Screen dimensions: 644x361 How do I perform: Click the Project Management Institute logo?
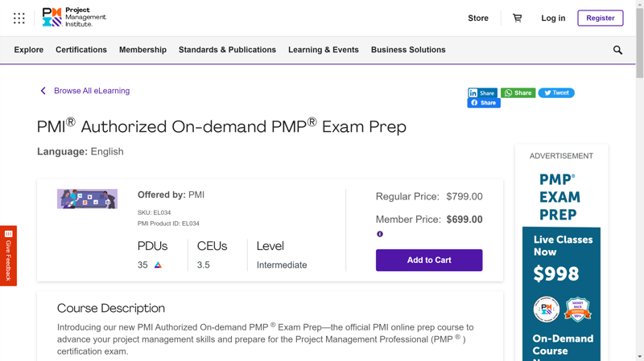pos(74,18)
